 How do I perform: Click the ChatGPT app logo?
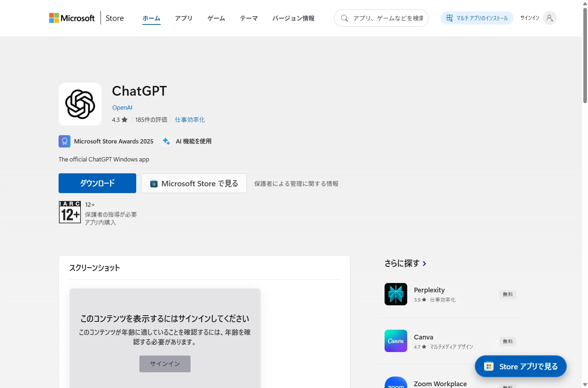(x=80, y=104)
